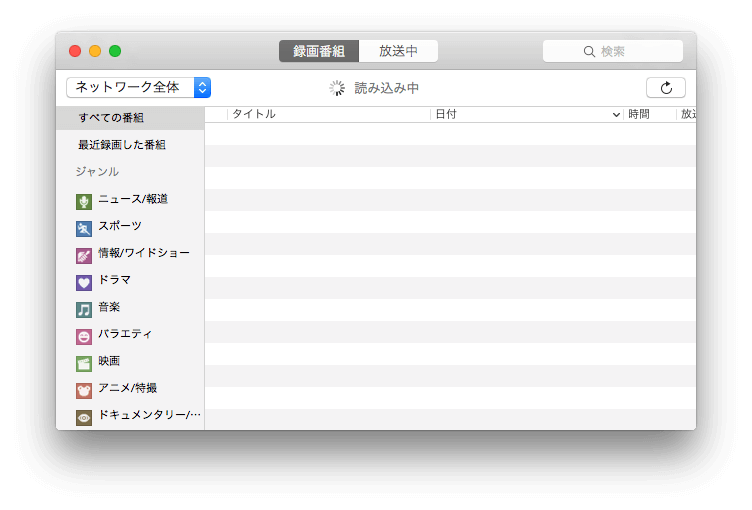Open the ネットワーク全体 dropdown
This screenshot has width=752, height=510.
(139, 87)
